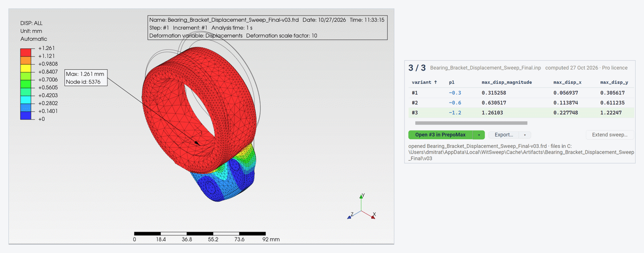Select the max_disp_y column header
This screenshot has height=253, width=644.
click(615, 82)
